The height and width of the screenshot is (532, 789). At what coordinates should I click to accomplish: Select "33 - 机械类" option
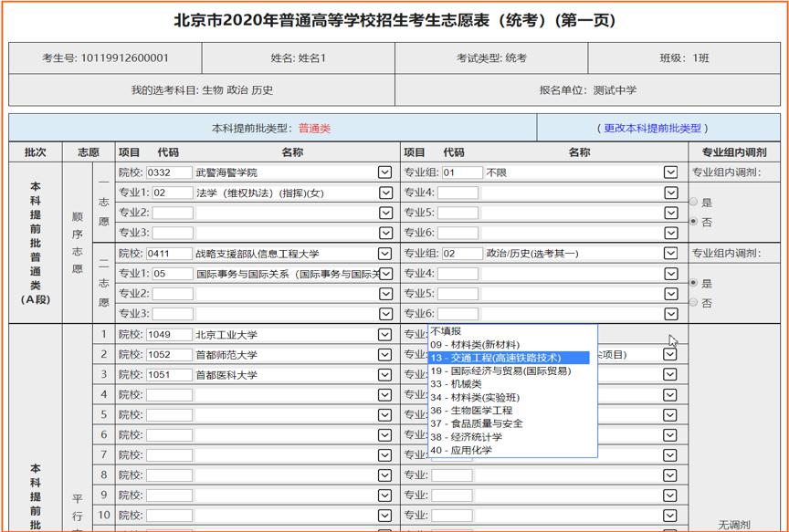(461, 383)
